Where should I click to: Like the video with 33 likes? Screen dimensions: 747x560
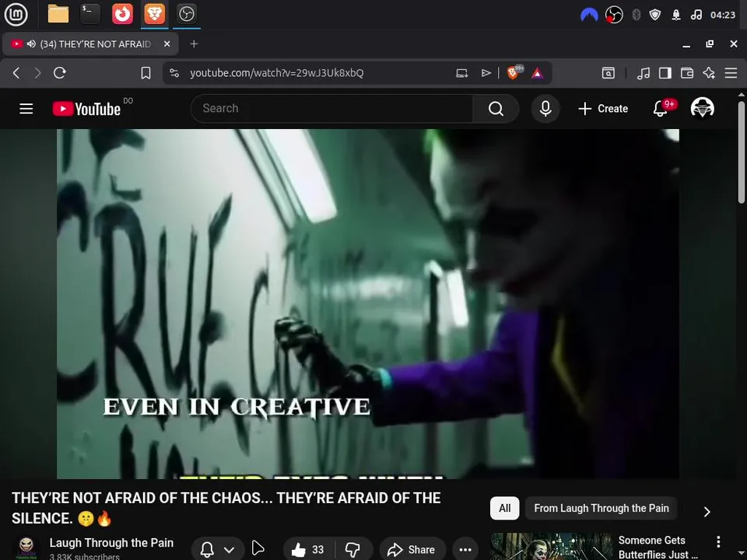308,550
